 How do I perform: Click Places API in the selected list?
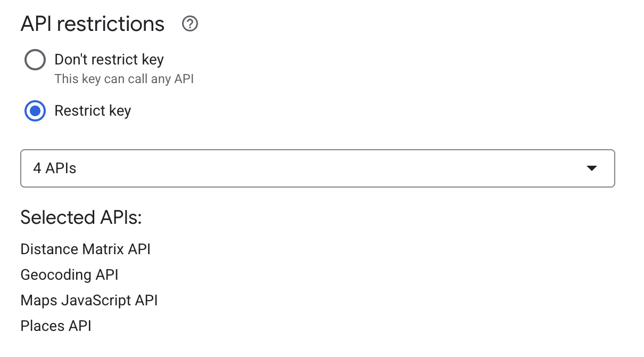[56, 326]
